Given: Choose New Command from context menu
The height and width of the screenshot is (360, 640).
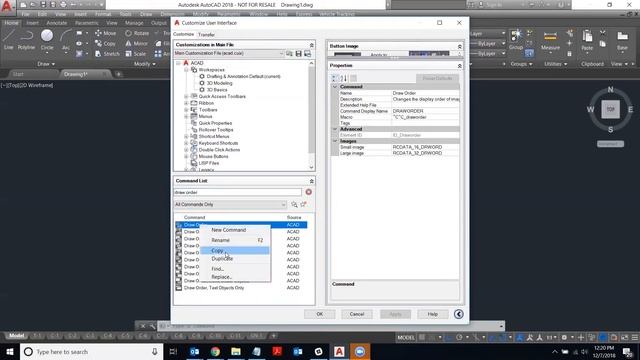Looking at the screenshot, I should (235, 230).
